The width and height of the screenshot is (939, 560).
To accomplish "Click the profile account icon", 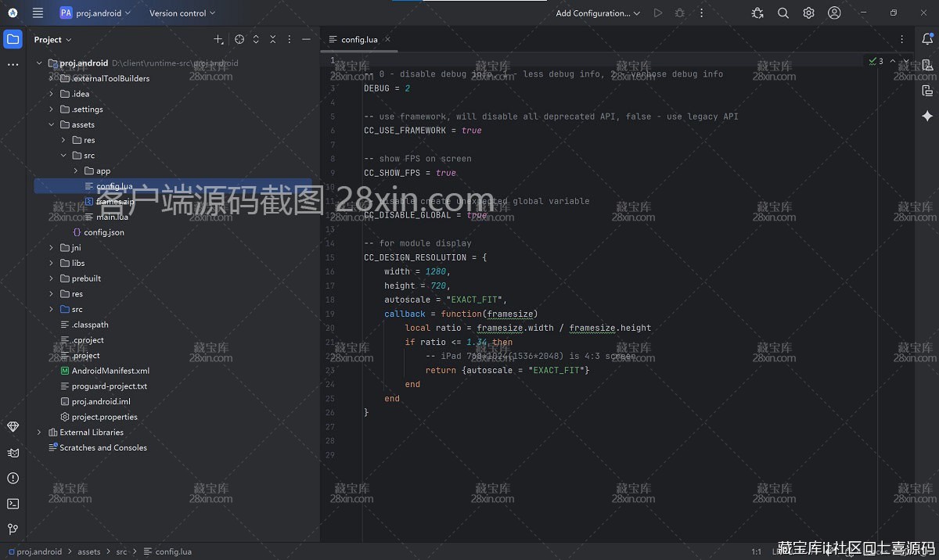I will click(x=834, y=13).
